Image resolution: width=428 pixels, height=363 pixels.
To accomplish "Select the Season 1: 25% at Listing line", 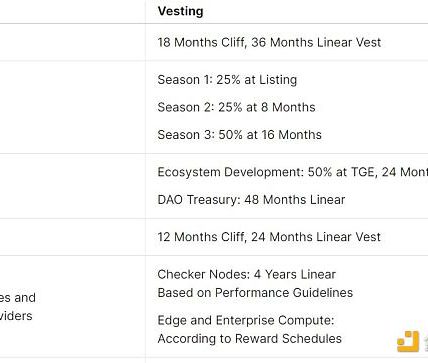I will (x=227, y=80).
